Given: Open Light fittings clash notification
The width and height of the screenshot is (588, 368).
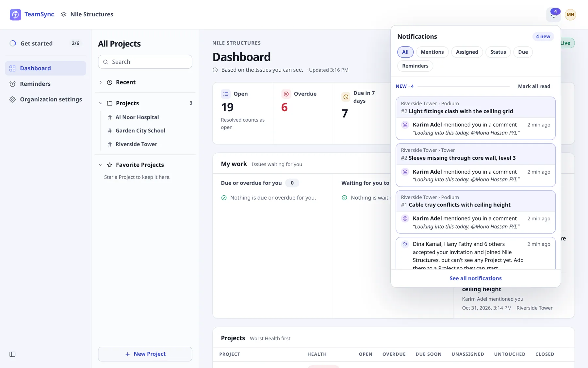Looking at the screenshot, I should [x=475, y=118].
